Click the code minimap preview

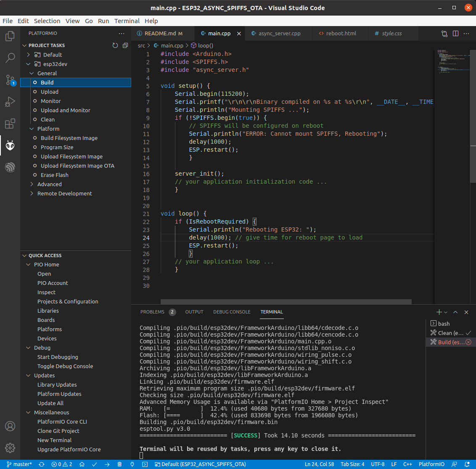click(452, 62)
